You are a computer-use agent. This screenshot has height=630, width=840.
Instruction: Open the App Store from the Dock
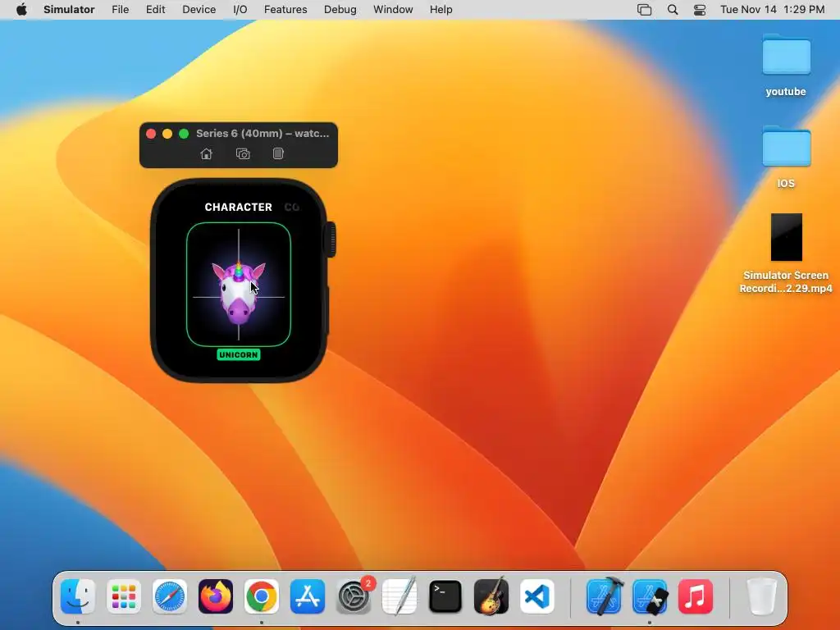coord(308,596)
